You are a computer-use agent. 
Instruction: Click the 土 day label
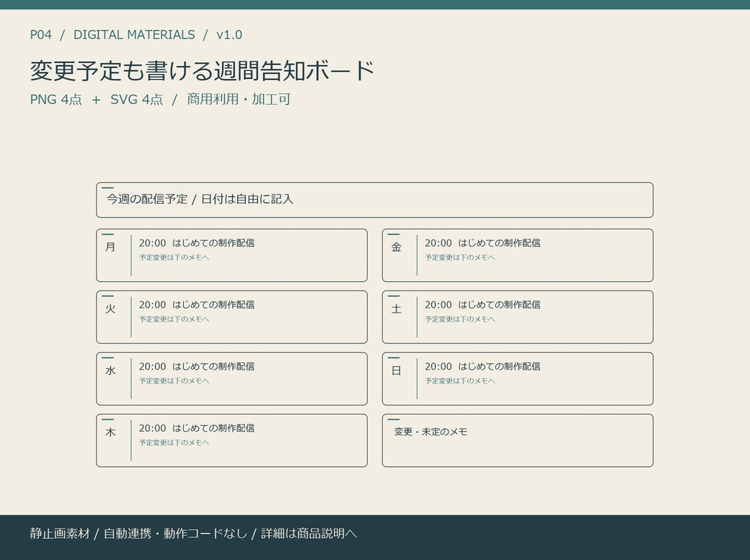point(396,309)
